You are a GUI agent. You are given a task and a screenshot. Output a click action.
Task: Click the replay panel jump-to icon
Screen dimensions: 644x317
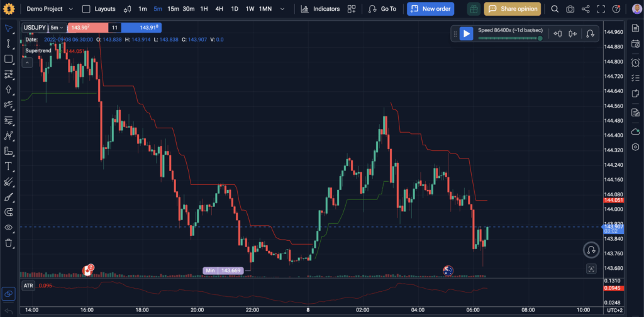click(x=590, y=34)
